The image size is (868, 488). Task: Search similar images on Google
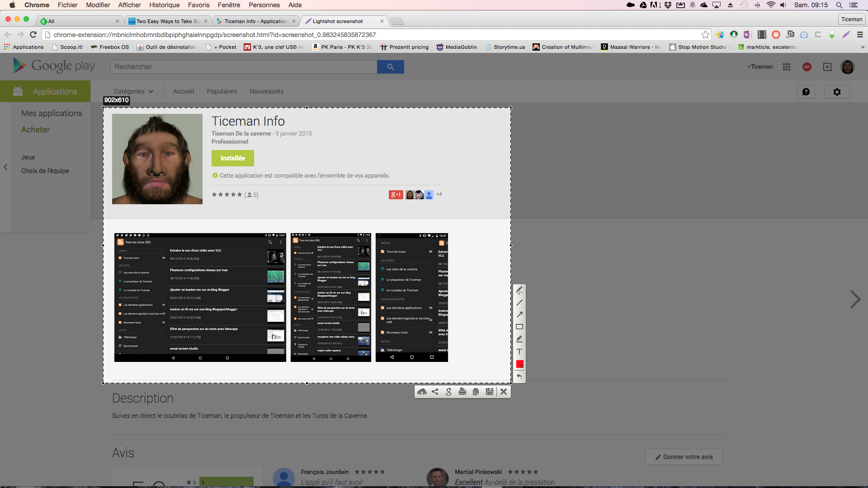point(448,392)
